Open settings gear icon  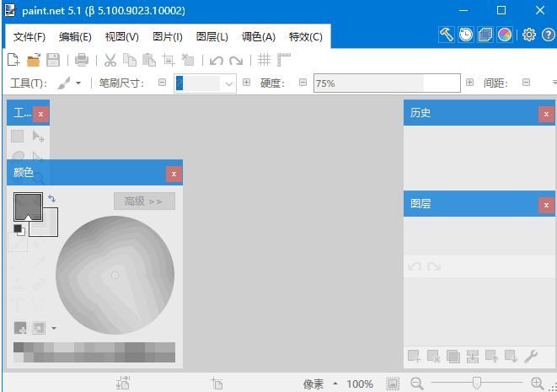point(529,35)
